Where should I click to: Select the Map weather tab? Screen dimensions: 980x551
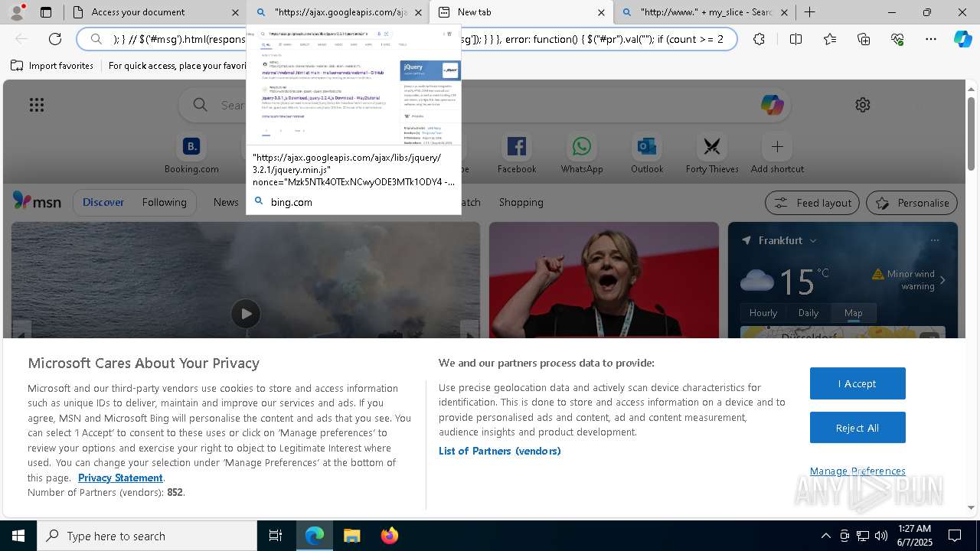(853, 313)
